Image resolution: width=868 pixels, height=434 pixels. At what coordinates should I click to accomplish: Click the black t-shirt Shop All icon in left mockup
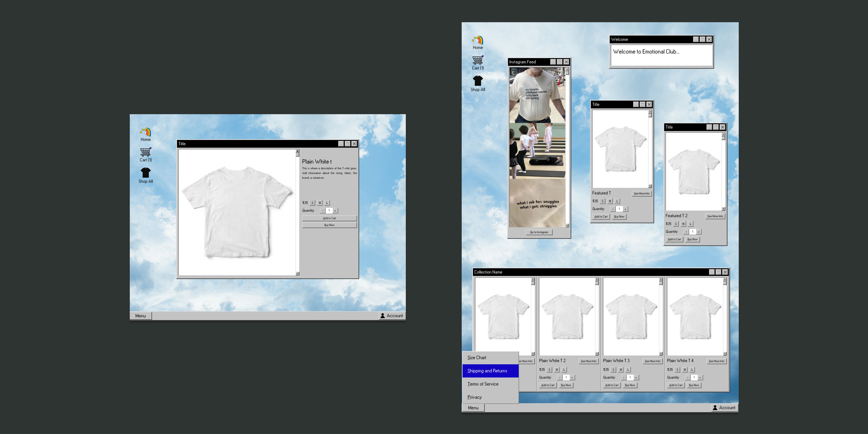[146, 173]
